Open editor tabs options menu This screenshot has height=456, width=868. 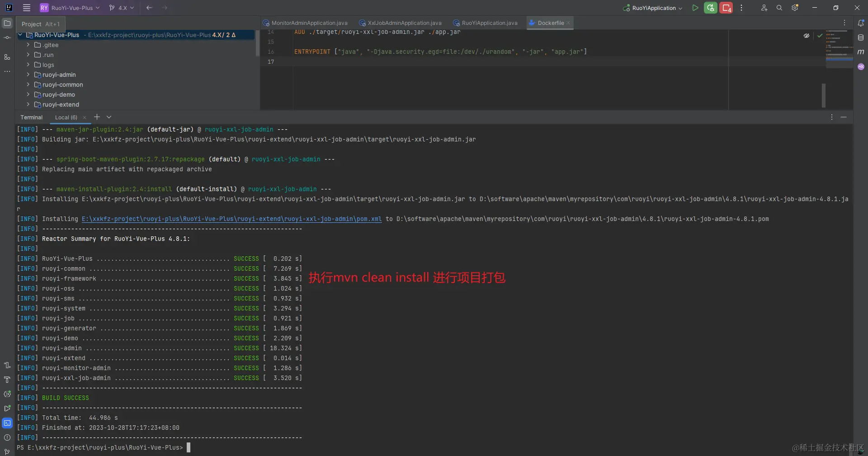click(x=844, y=23)
